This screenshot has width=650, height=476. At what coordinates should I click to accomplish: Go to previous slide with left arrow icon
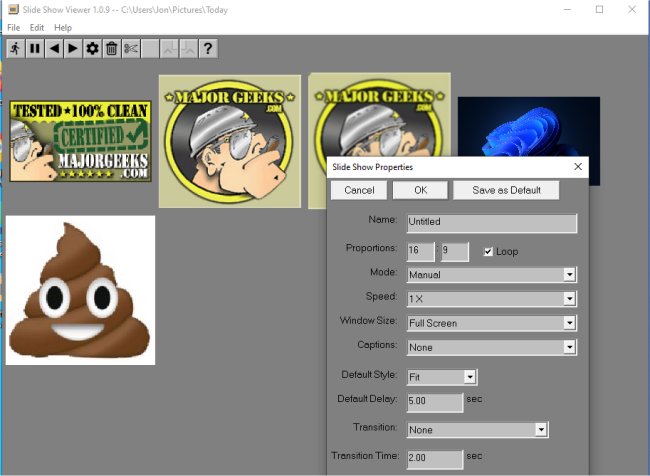pos(54,49)
